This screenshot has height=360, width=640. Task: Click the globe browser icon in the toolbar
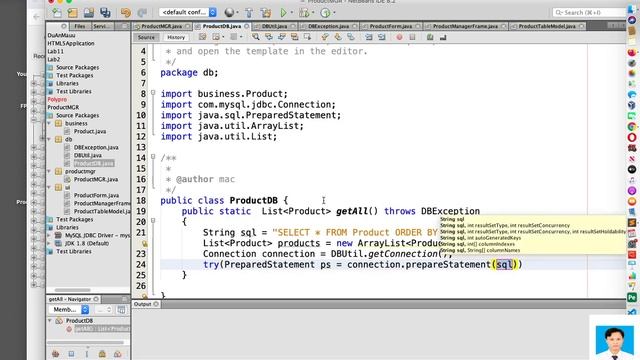(x=229, y=13)
